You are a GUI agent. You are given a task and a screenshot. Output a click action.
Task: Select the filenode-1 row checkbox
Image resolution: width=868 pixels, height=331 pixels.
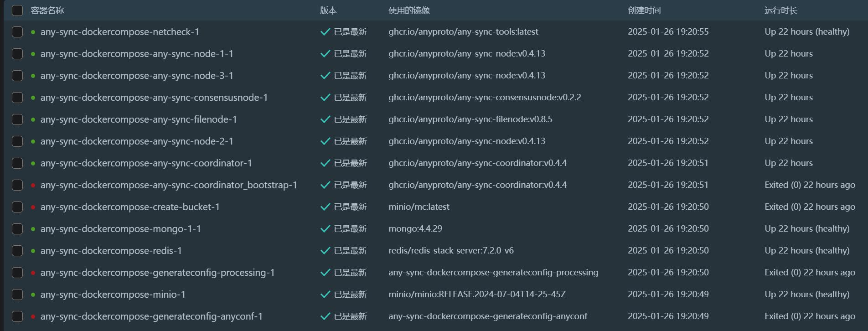click(x=17, y=119)
